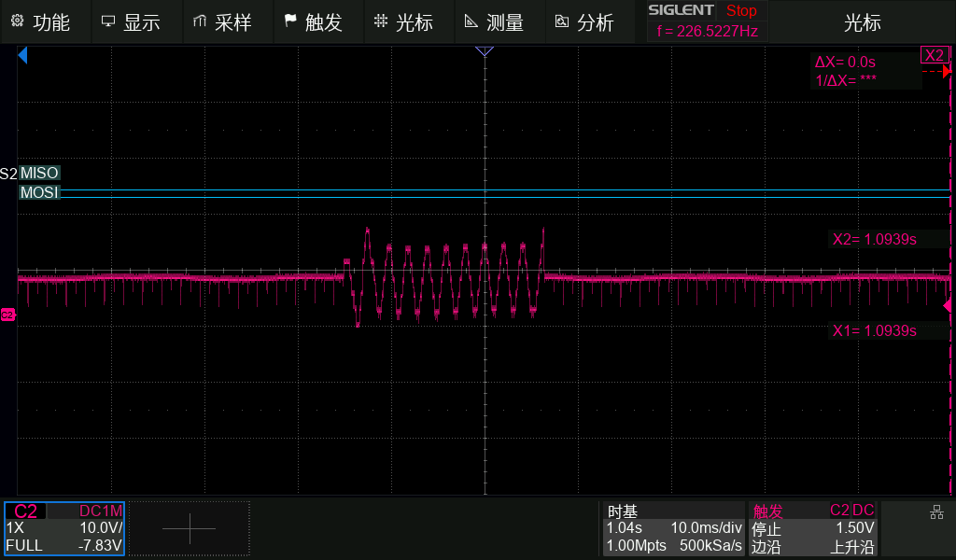Click the red X2 cursor arrow at top right
The width and height of the screenshot is (956, 560).
pyautogui.click(x=947, y=71)
